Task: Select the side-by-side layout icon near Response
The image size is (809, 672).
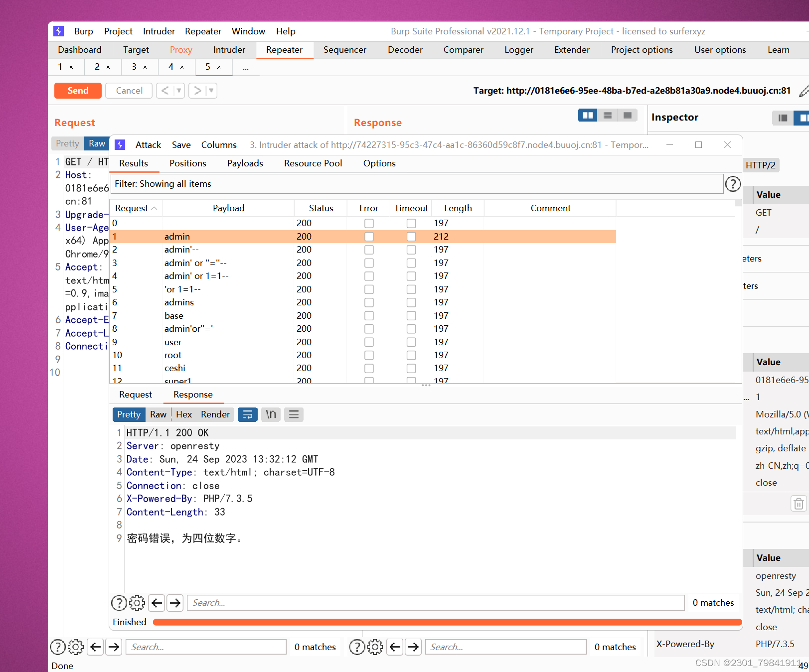Action: (x=588, y=115)
